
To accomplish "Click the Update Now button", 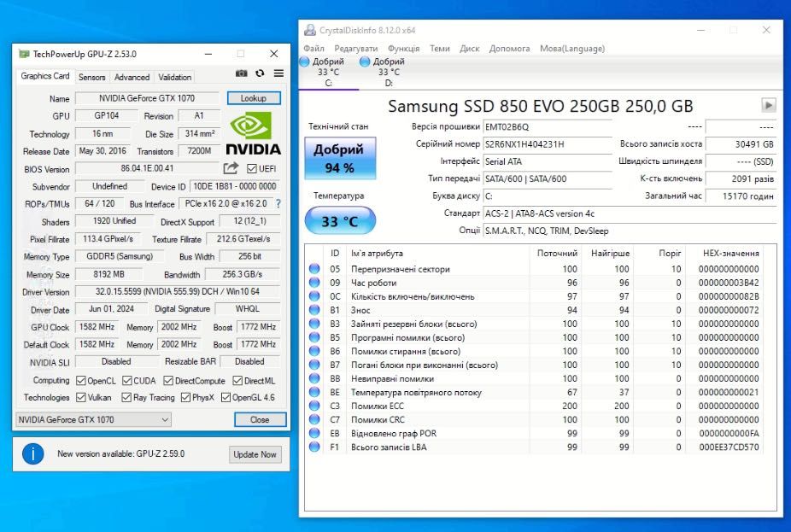I will pos(255,454).
